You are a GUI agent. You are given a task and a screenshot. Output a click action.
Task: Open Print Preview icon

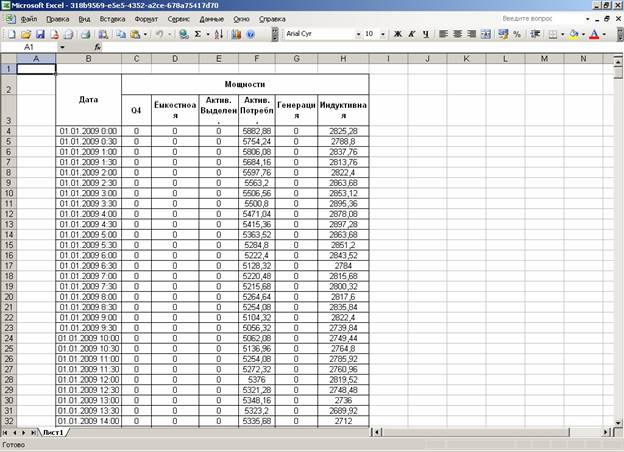103,34
